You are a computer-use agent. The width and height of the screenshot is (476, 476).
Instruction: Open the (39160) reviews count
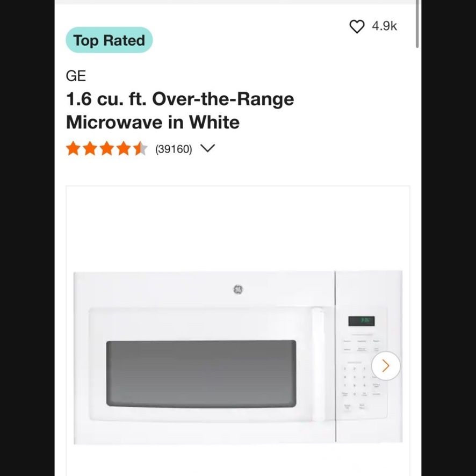174,149
